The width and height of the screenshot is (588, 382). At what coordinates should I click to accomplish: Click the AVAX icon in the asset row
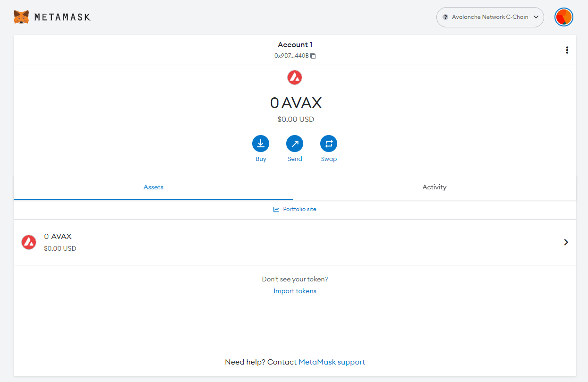pyautogui.click(x=28, y=242)
